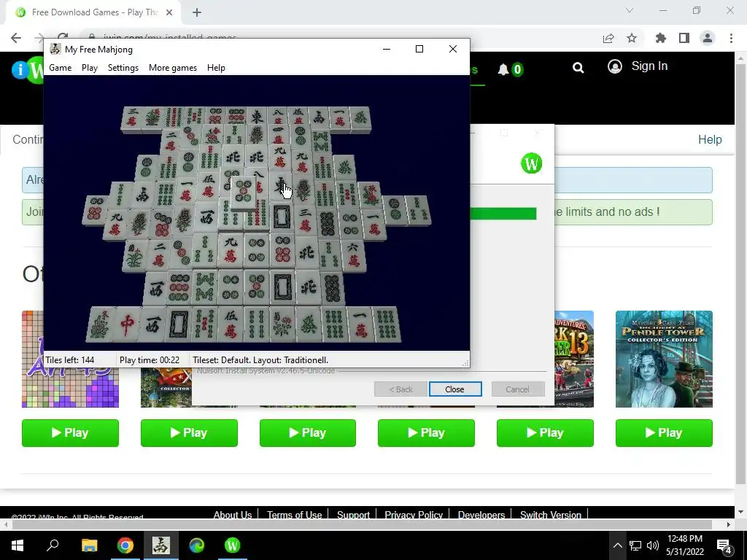Screen dimensions: 747x560
Task: Click the iWin notifications bell icon
Action: pyautogui.click(x=503, y=69)
